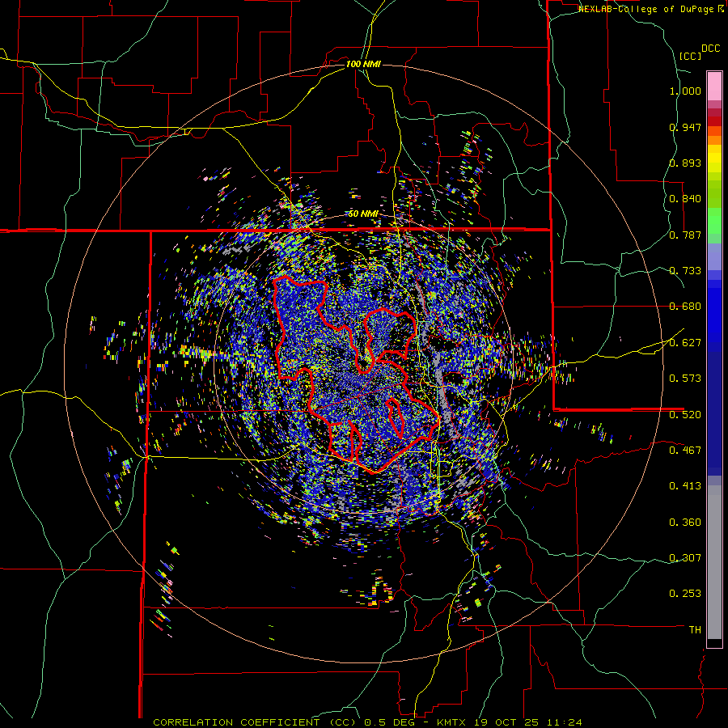The image size is (728, 728).
Task: Click the 0.307 legend value
Action: (x=685, y=557)
